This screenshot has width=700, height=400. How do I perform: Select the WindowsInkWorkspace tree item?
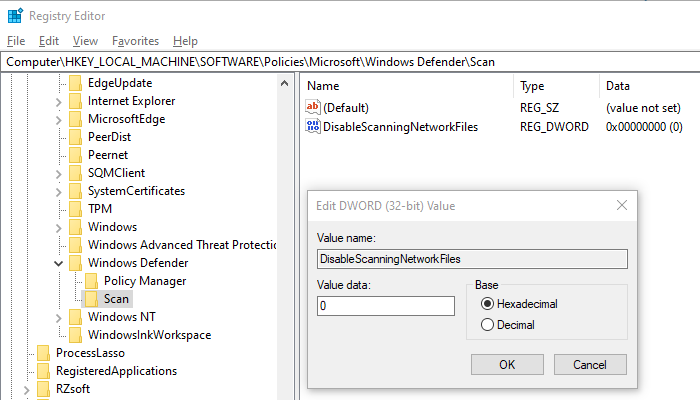click(x=149, y=335)
